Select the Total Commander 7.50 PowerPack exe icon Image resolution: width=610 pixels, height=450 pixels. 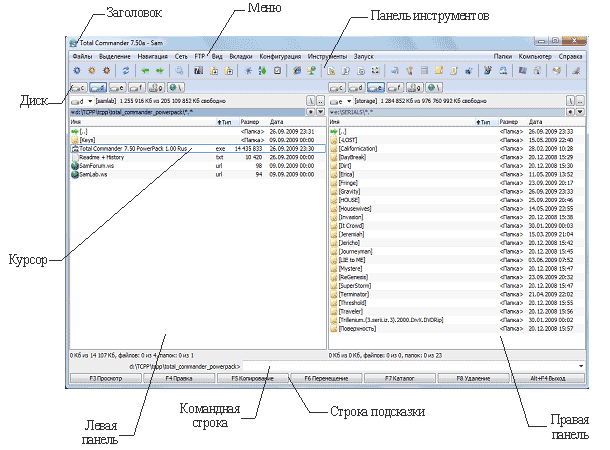coord(75,148)
